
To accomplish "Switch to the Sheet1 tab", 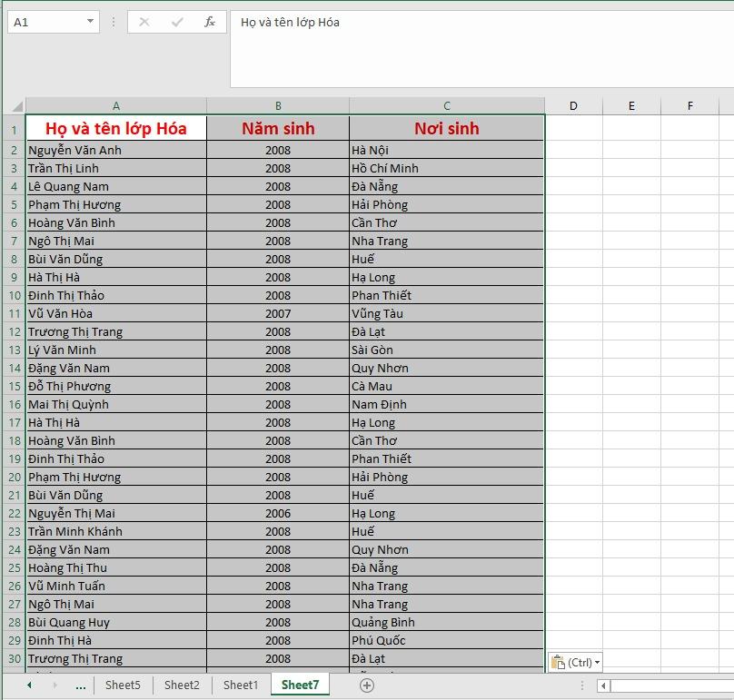I will (240, 685).
